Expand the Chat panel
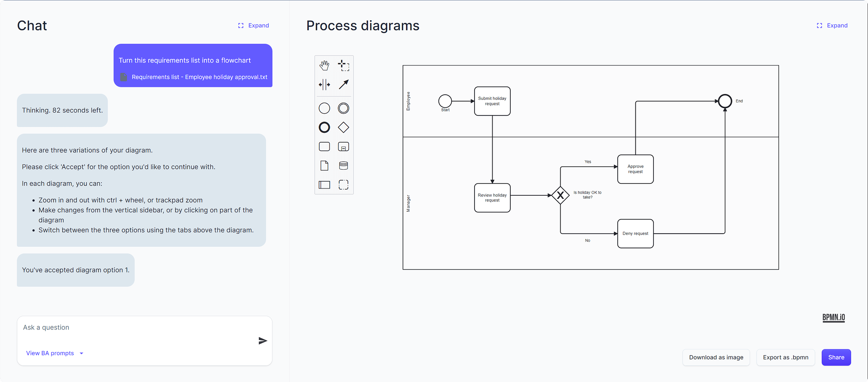This screenshot has width=868, height=382. (x=253, y=25)
